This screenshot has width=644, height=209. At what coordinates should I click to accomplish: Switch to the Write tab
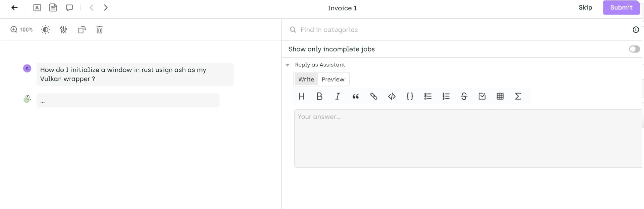coord(306,79)
